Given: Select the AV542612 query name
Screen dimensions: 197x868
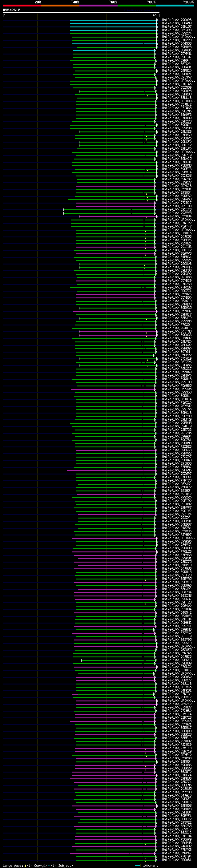Looking at the screenshot, I should pyautogui.click(x=11, y=10).
